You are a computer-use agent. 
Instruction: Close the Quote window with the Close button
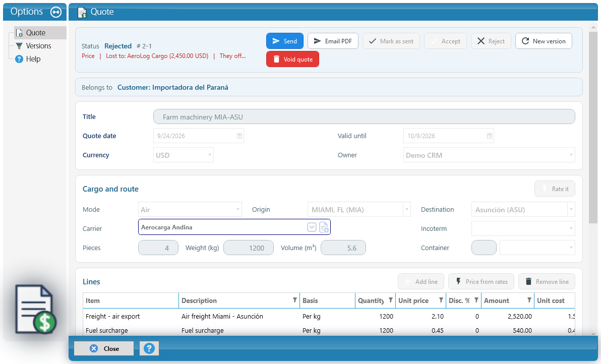click(104, 348)
